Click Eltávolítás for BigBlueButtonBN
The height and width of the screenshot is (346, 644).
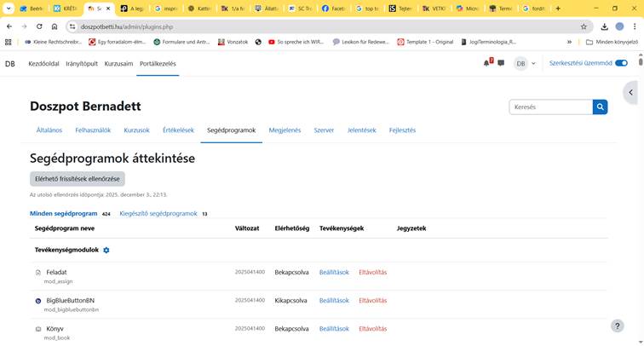[x=373, y=301]
